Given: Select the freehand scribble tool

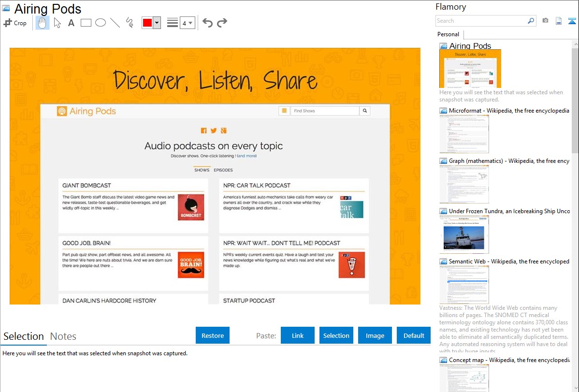Looking at the screenshot, I should (x=130, y=23).
